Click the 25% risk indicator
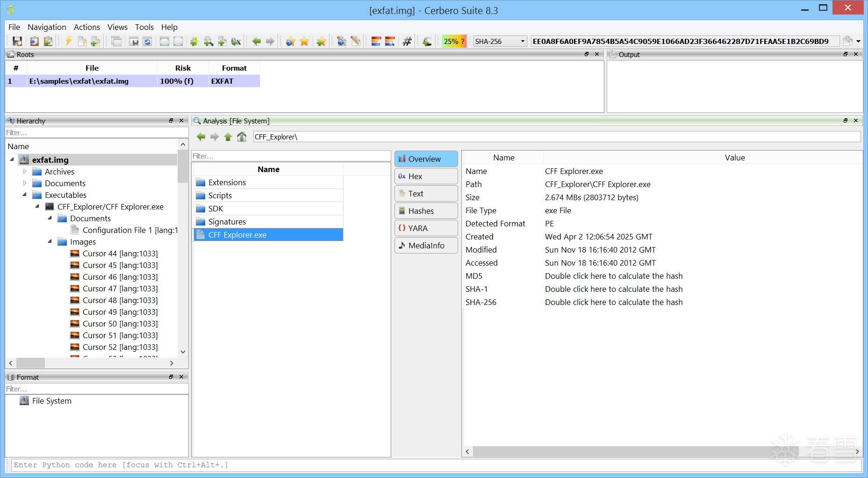 454,41
